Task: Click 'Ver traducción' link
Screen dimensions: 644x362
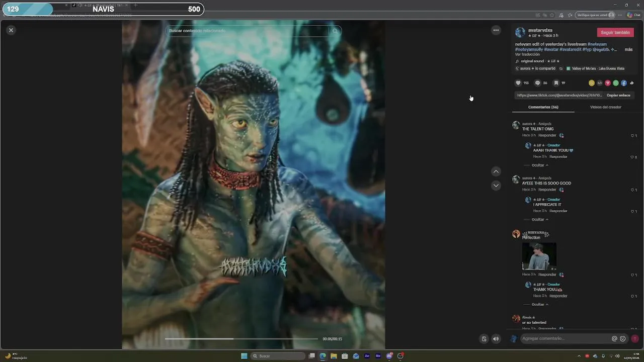Action: tap(527, 54)
